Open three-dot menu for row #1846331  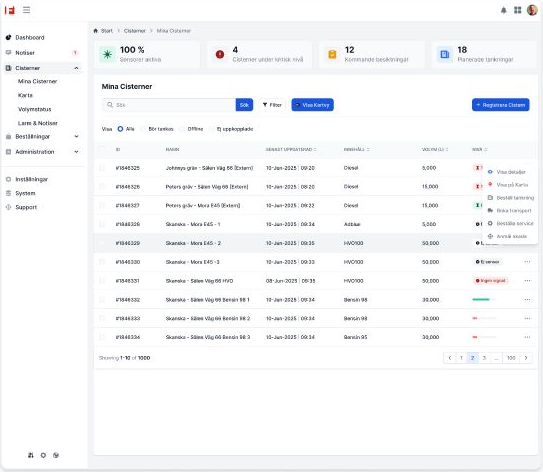pyautogui.click(x=527, y=280)
